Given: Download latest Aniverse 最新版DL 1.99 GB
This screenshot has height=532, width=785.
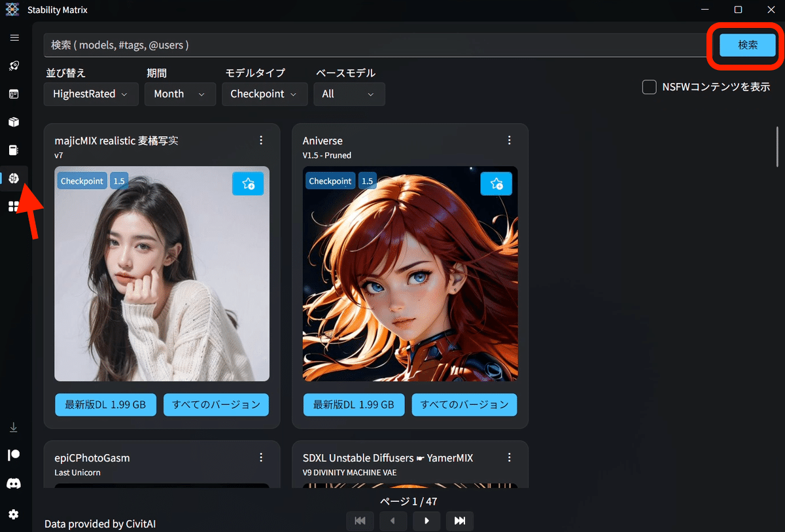Looking at the screenshot, I should pyautogui.click(x=354, y=404).
